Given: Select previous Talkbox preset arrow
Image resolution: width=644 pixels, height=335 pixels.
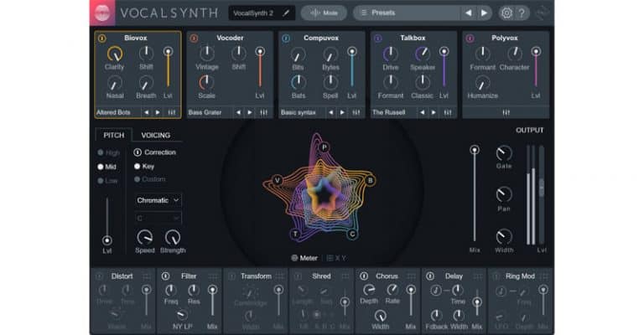Looking at the screenshot, I should [x=423, y=112].
